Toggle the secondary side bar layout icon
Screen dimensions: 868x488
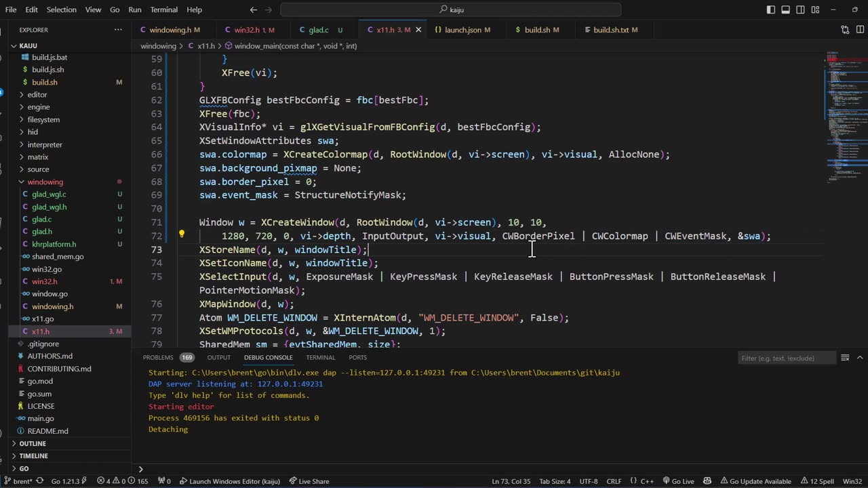800,9
